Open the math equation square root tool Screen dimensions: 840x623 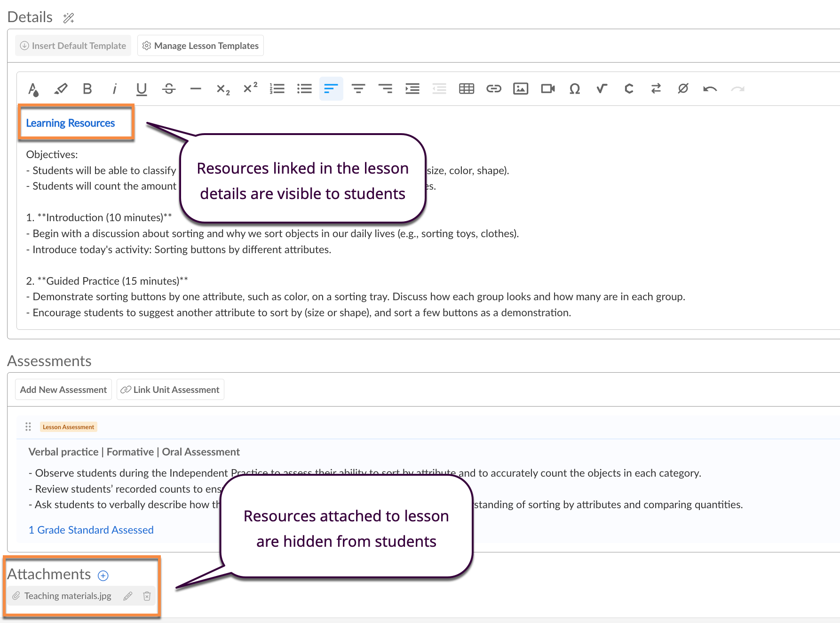point(602,89)
